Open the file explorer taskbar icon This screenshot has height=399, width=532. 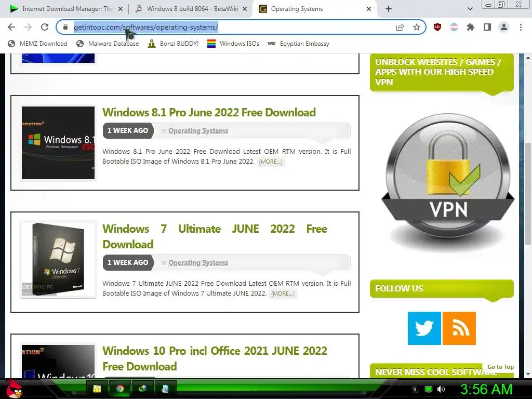tap(97, 389)
